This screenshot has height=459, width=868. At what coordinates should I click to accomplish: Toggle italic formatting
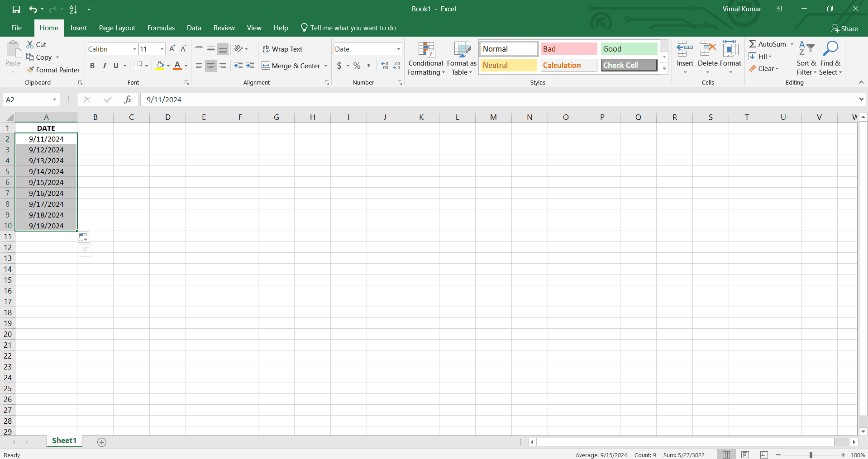(x=104, y=66)
